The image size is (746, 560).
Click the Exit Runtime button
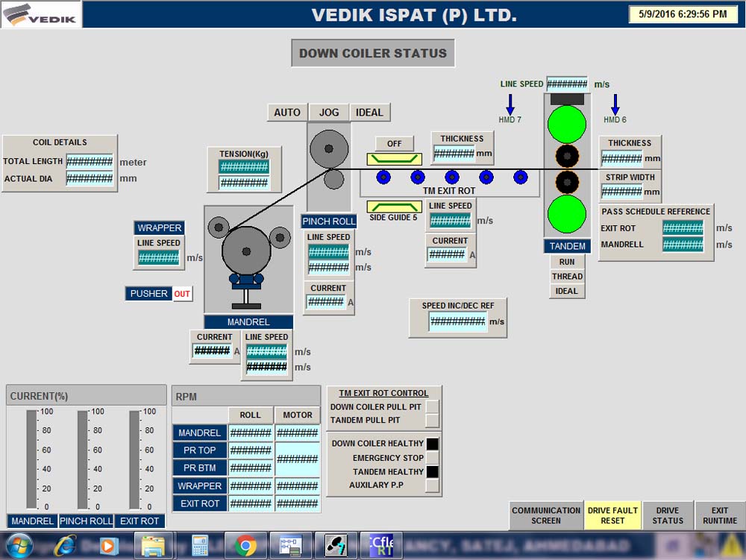[x=720, y=516]
